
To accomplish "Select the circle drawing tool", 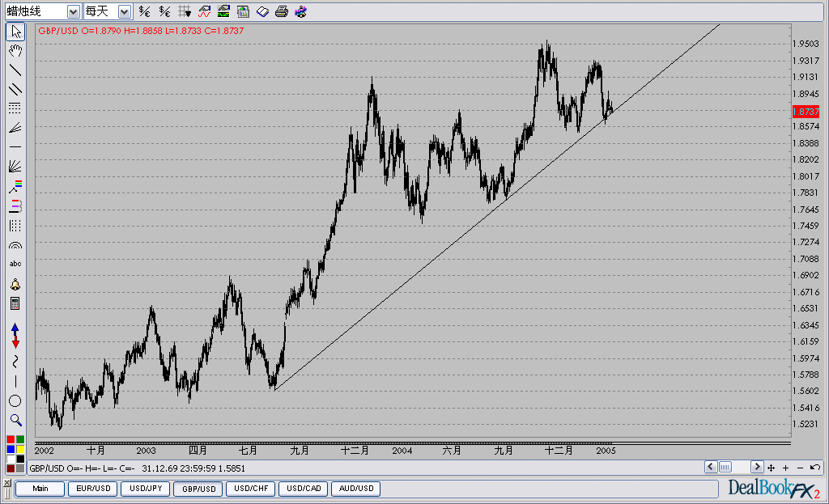I will [15, 401].
